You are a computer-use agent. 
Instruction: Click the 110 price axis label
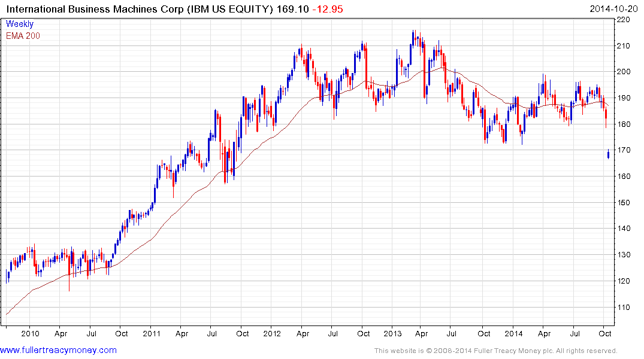tap(624, 307)
